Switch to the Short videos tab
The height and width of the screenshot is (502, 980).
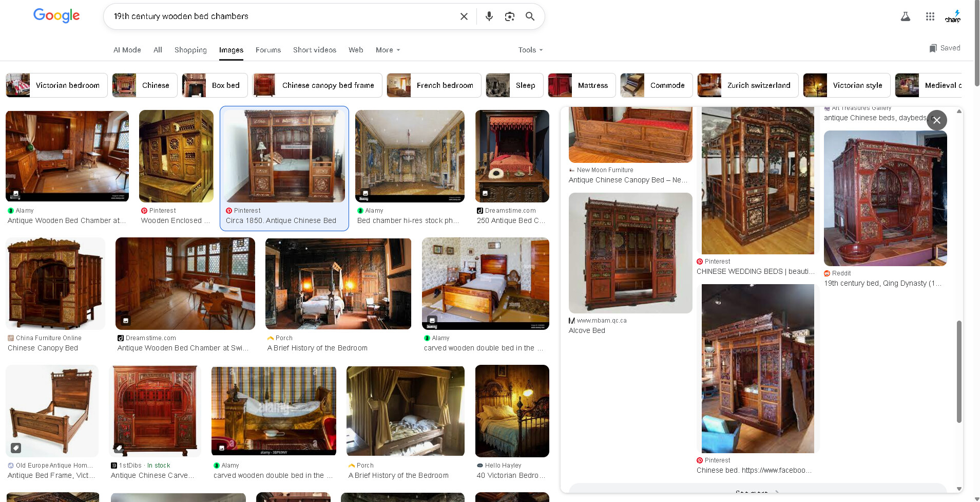314,50
